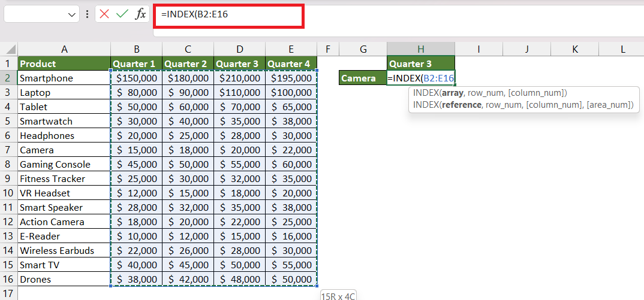This screenshot has width=644, height=300.
Task: Click the green Camera label cell in G2
Action: click(x=363, y=78)
